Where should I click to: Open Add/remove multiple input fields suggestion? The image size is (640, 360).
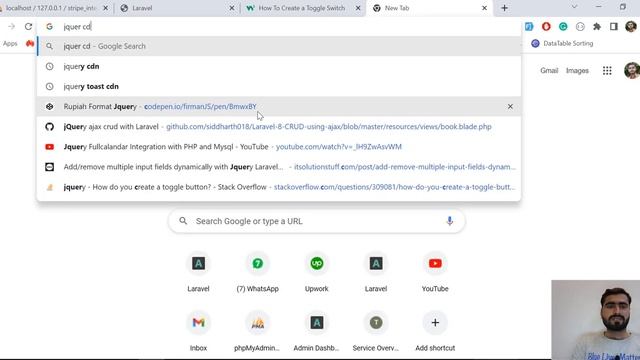[x=279, y=167]
